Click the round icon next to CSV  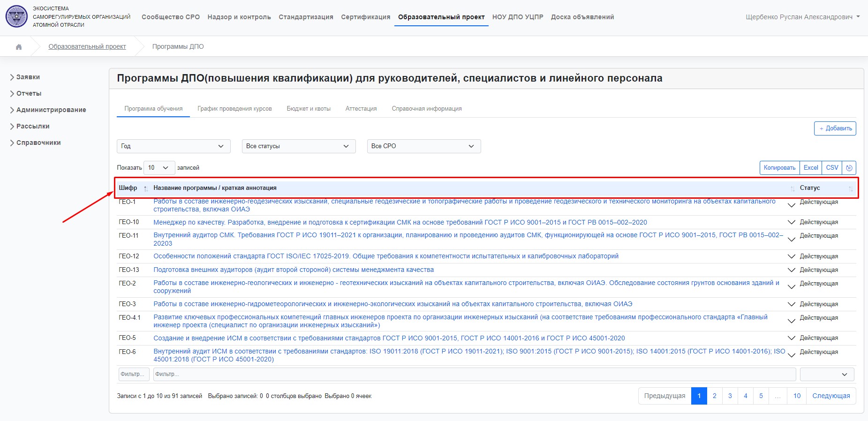point(849,168)
